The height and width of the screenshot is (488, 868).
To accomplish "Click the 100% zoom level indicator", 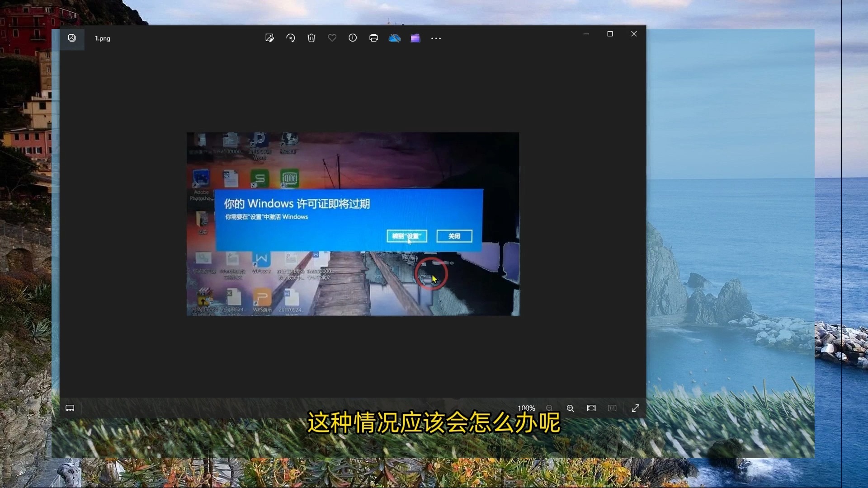I will click(526, 408).
